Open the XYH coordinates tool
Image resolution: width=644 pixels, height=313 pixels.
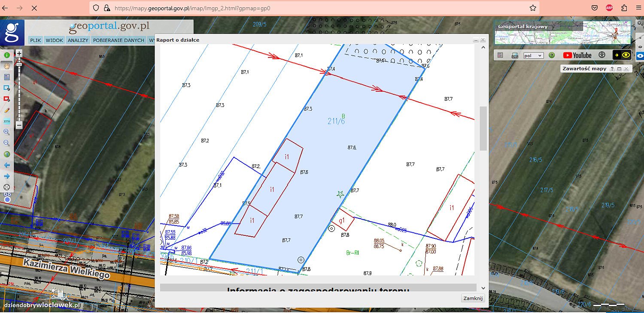point(7,121)
